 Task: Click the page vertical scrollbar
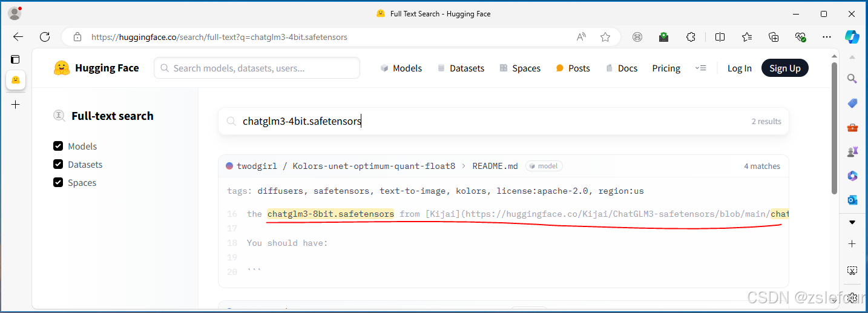(x=834, y=127)
